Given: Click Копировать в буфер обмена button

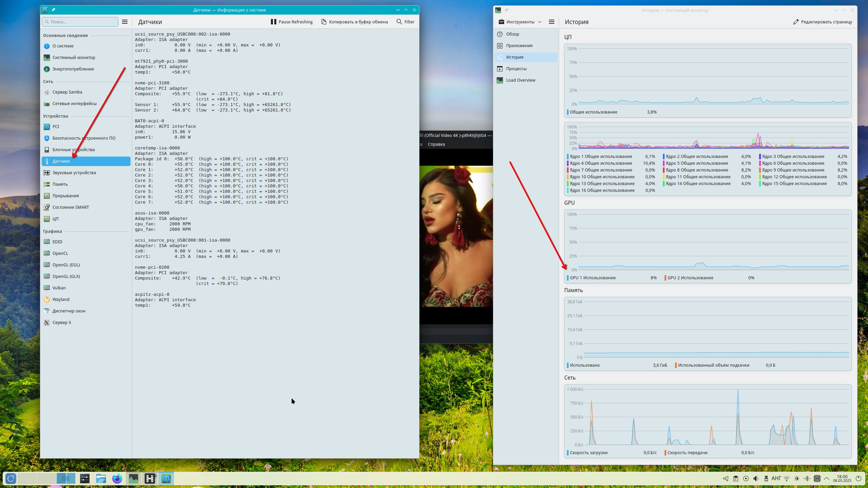Looking at the screenshot, I should (354, 22).
